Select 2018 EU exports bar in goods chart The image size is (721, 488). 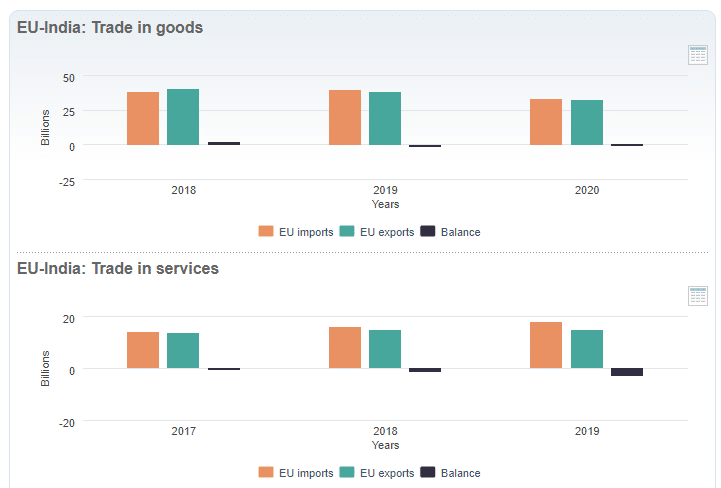183,117
